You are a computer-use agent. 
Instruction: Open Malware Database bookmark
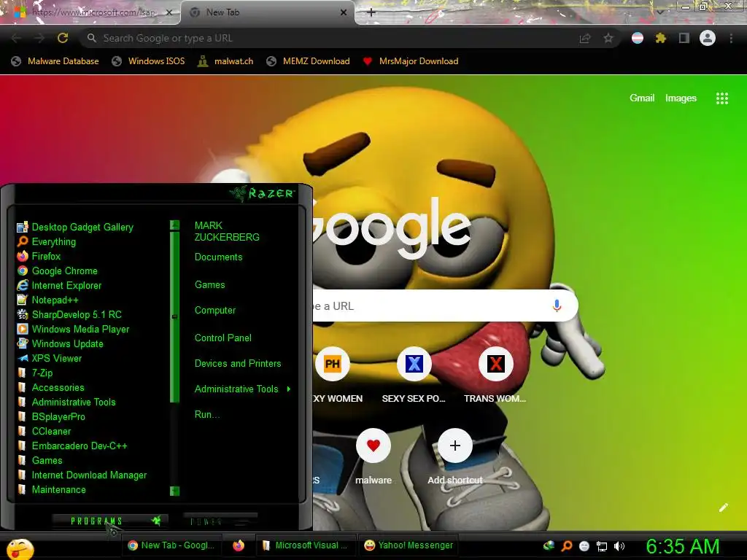[55, 61]
